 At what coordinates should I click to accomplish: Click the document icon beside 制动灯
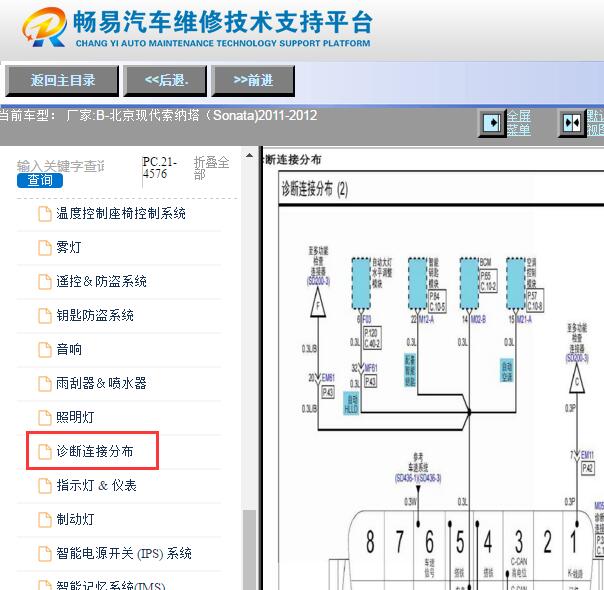tap(45, 520)
